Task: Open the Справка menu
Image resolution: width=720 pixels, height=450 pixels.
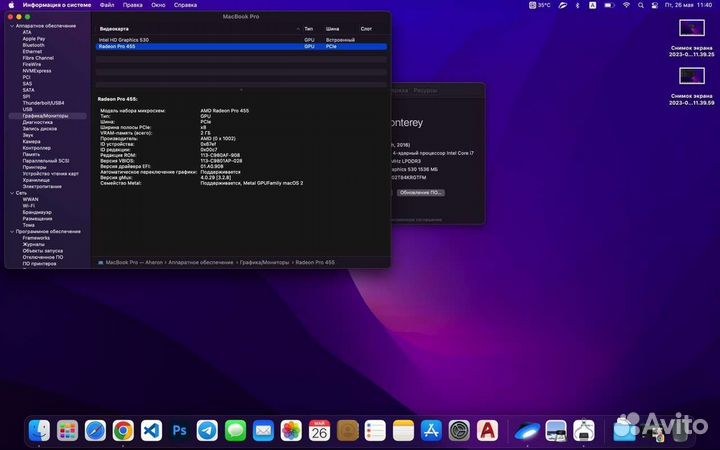Action: tap(186, 5)
